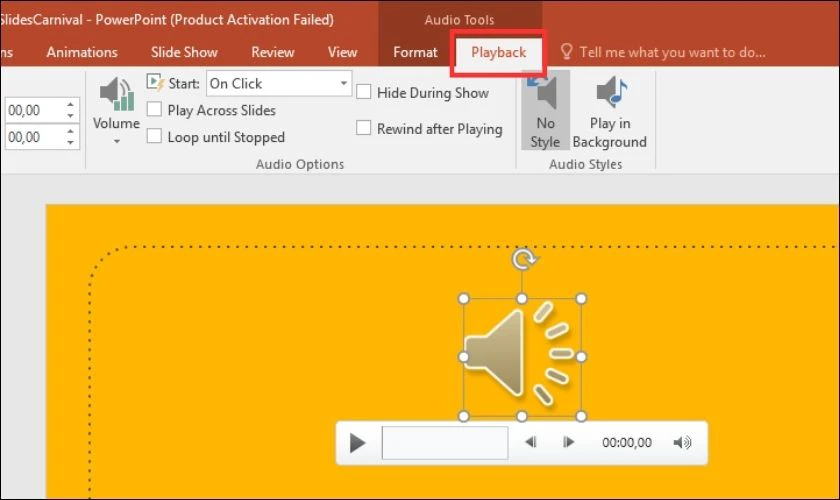Image resolution: width=840 pixels, height=500 pixels.
Task: Enable Loop until Stopped checkbox
Action: point(154,136)
